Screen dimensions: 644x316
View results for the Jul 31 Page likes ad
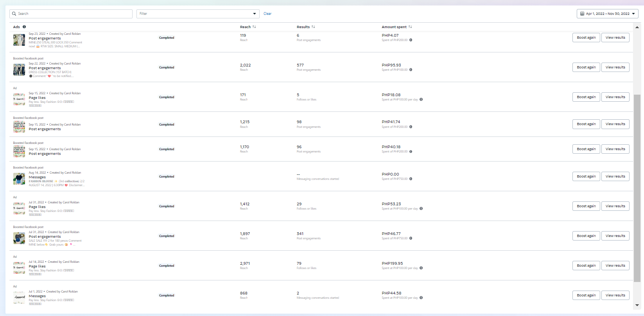tap(615, 206)
